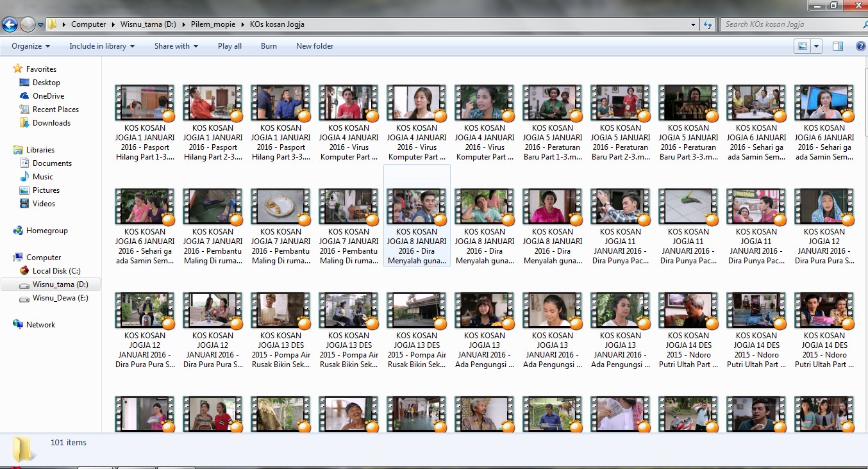Click Play all in the toolbar
This screenshot has width=868, height=469.
click(x=230, y=46)
